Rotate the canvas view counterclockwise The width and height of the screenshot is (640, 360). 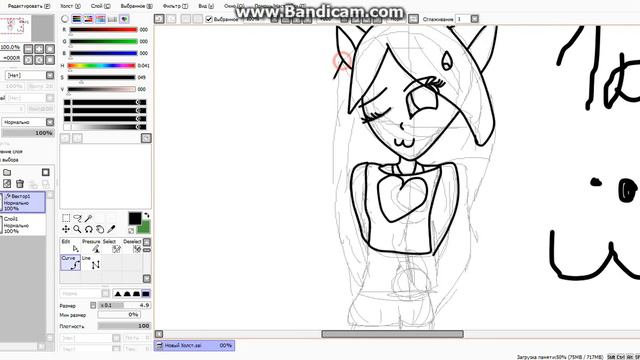pos(28,60)
